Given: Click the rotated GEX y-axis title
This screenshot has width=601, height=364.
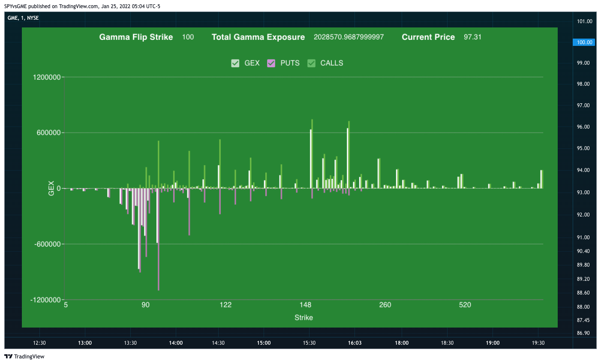Looking at the screenshot, I should pos(51,189).
